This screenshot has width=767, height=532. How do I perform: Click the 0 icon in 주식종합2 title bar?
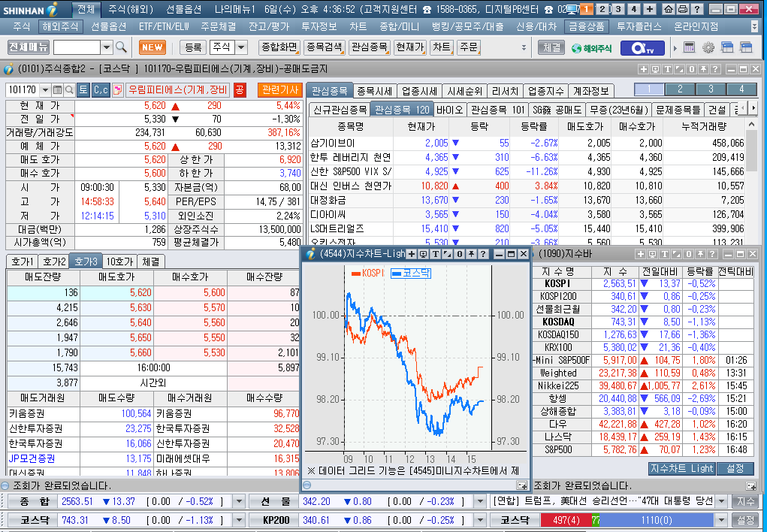pos(692,69)
